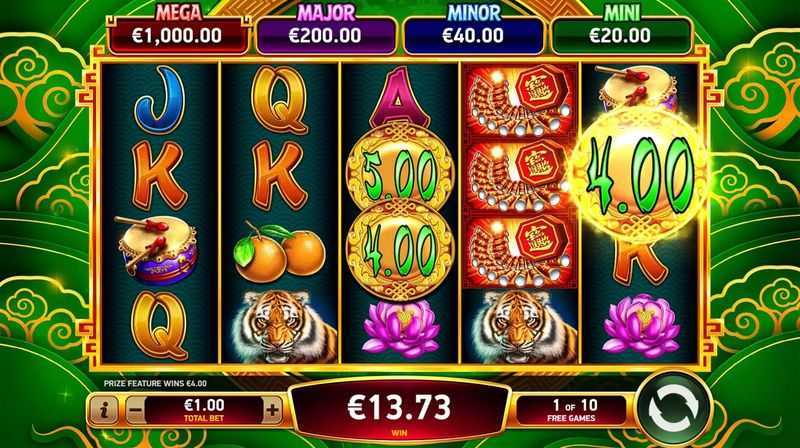
Task: Spin the reels with the round arrows button
Action: (x=673, y=409)
